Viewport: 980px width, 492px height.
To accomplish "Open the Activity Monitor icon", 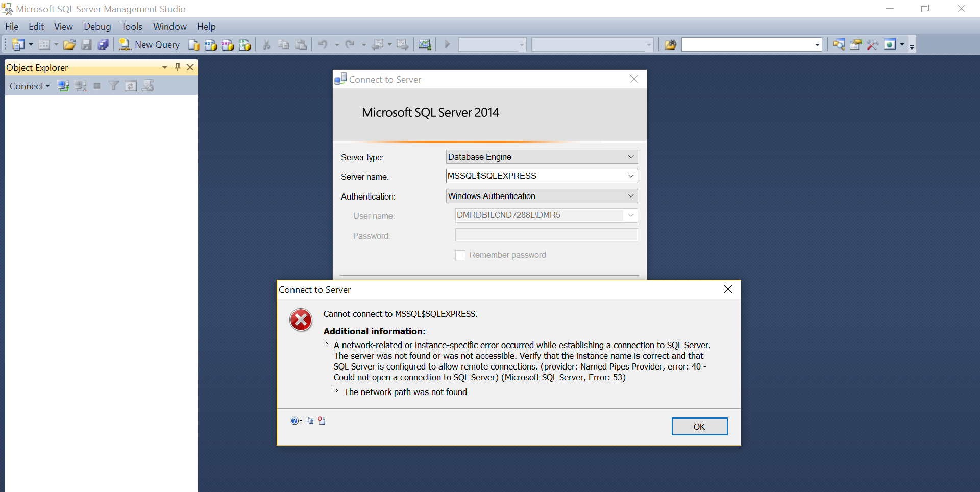I will pos(425,45).
